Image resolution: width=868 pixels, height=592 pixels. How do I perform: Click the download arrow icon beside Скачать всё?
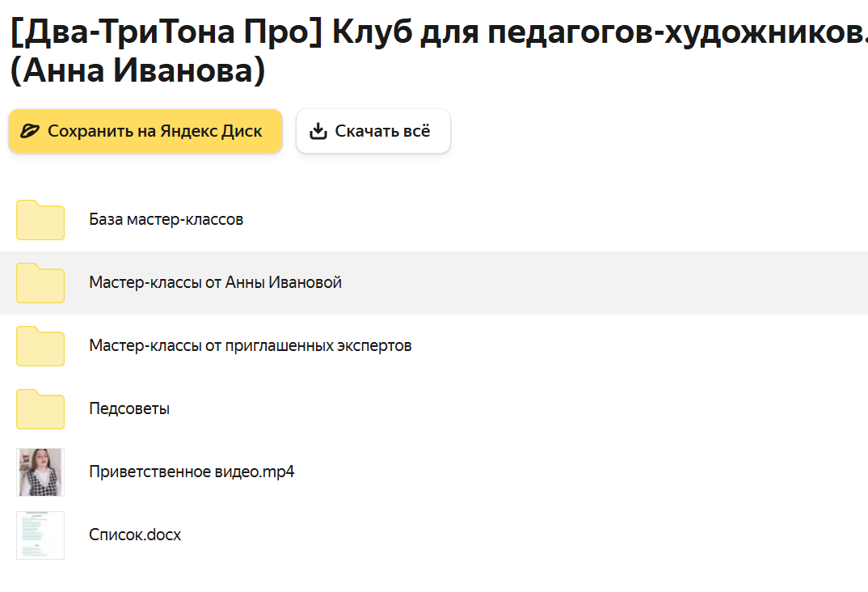pyautogui.click(x=318, y=130)
